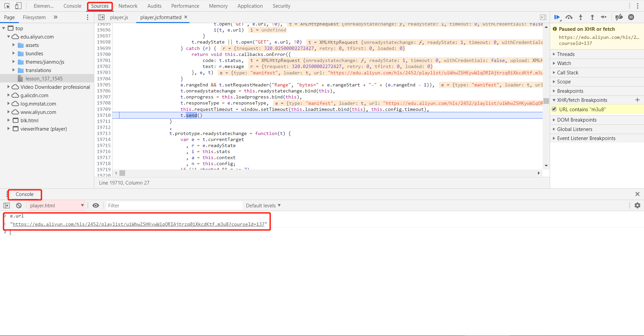Toggle the device toolbar icon
Screen dimensions: 644x336
coord(18,6)
